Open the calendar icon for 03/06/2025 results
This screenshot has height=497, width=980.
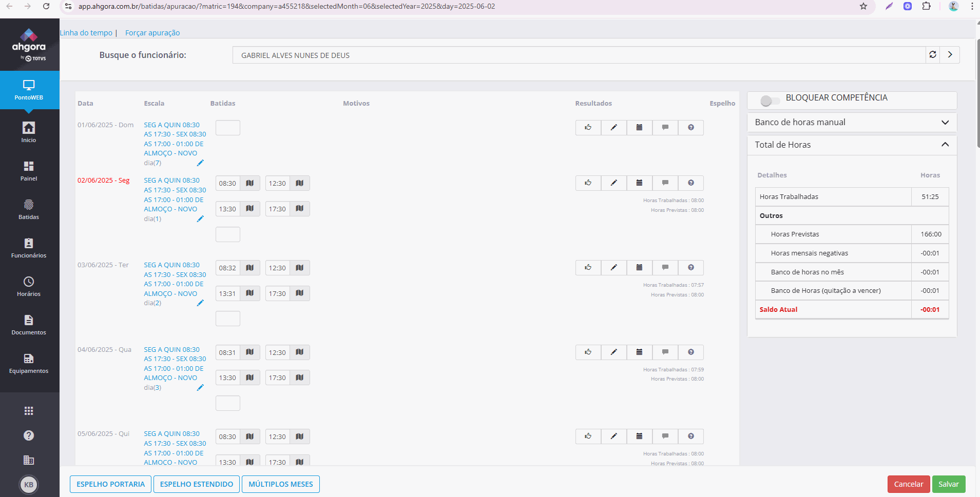(x=640, y=268)
